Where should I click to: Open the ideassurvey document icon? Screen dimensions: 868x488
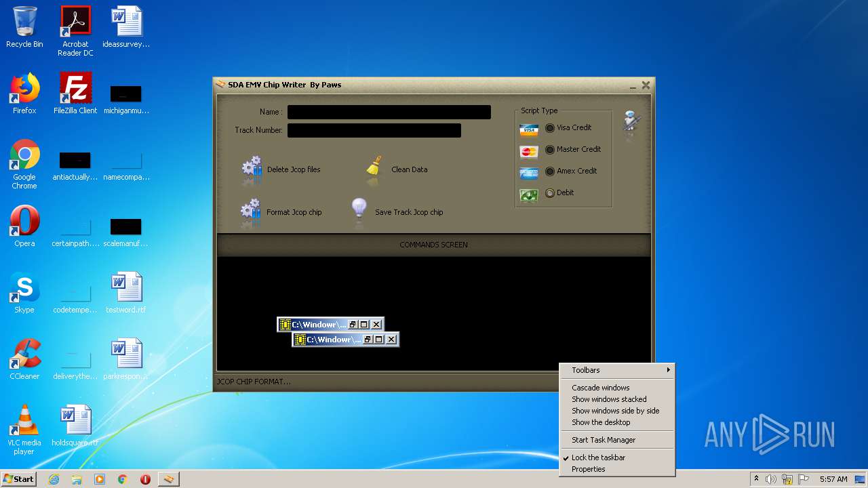coord(126,27)
